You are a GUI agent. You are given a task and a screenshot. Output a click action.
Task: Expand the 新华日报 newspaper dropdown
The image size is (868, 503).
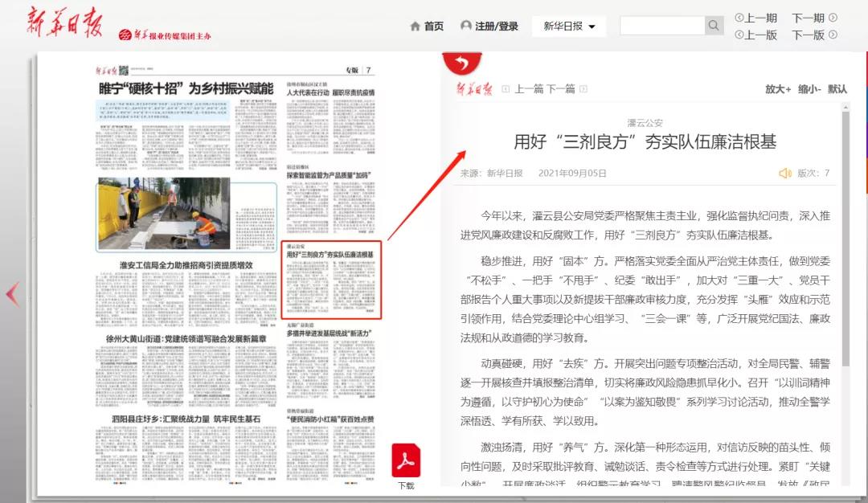tap(569, 26)
